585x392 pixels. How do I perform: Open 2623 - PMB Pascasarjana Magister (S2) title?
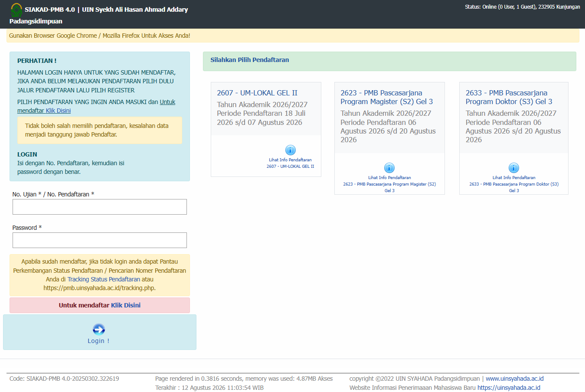(x=387, y=97)
